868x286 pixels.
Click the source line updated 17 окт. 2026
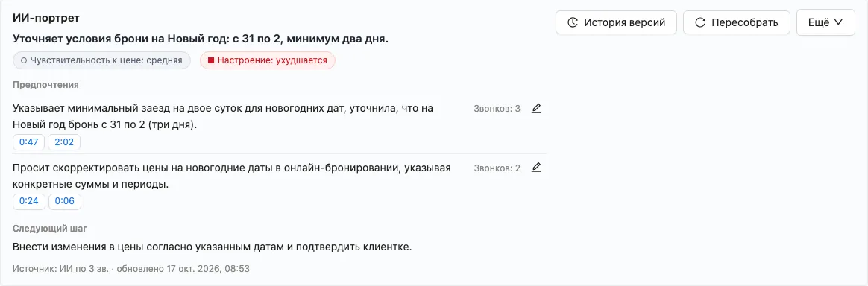click(x=131, y=269)
